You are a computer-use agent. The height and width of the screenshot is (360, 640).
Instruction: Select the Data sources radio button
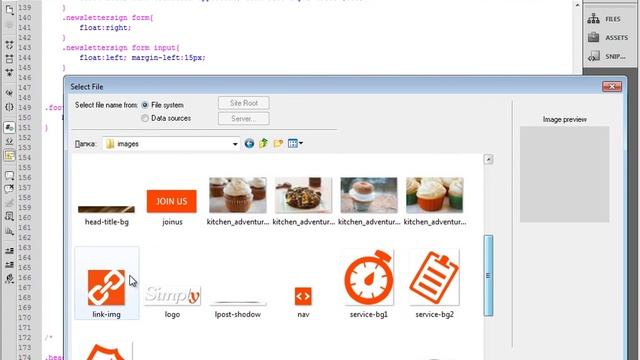145,118
